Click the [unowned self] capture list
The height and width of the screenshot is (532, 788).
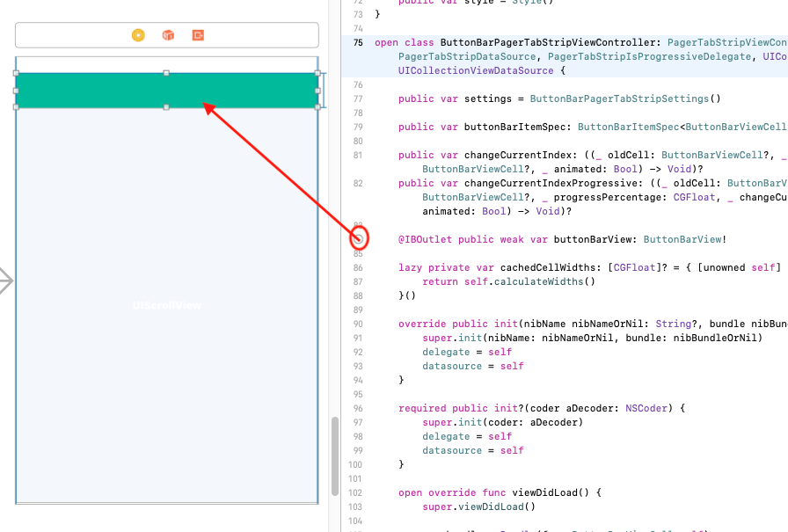tap(740, 267)
